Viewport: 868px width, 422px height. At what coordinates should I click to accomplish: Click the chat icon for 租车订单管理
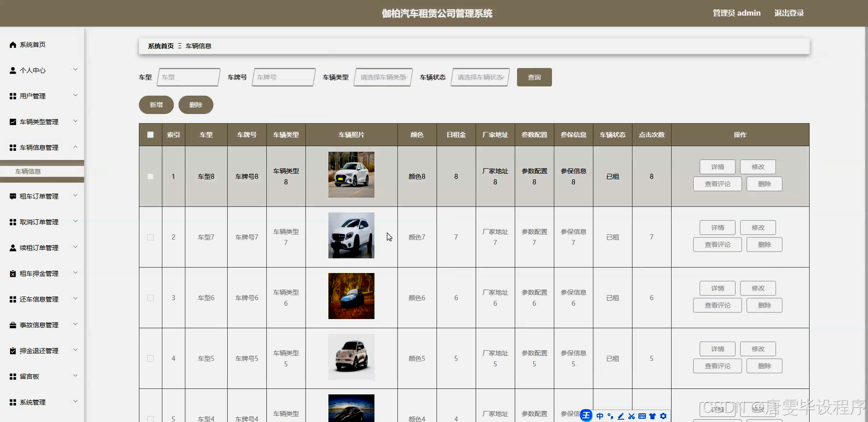pyautogui.click(x=13, y=196)
